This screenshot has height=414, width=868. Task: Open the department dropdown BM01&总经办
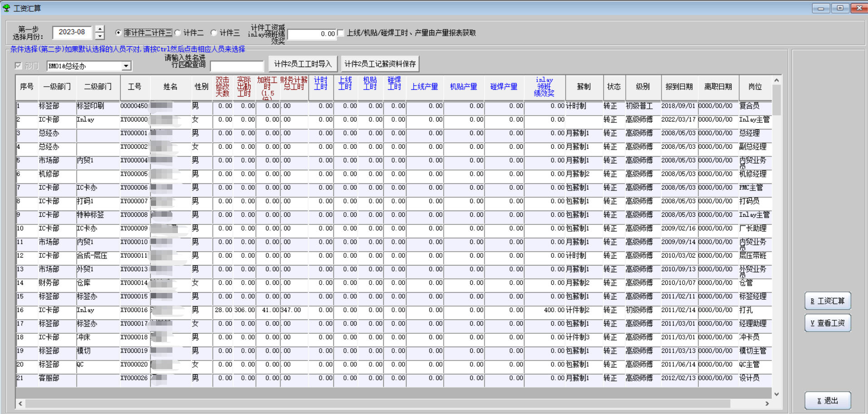126,66
